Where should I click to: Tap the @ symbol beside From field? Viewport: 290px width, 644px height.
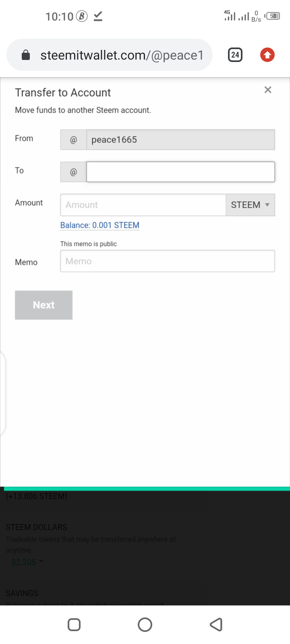(x=73, y=140)
